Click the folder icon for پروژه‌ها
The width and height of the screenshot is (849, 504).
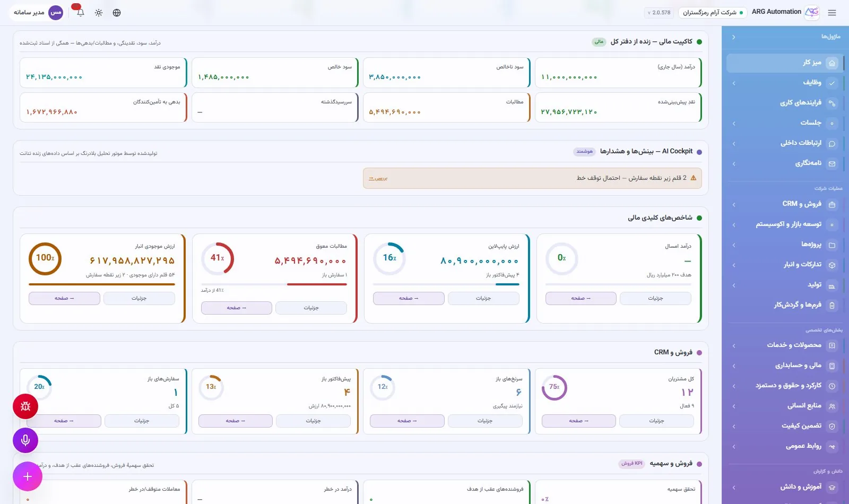click(832, 245)
